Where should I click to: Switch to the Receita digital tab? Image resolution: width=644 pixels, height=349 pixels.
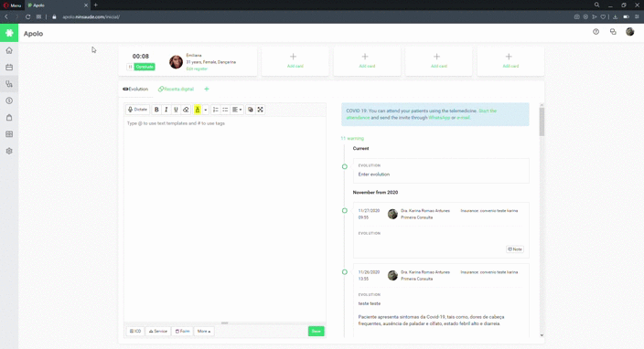click(176, 89)
